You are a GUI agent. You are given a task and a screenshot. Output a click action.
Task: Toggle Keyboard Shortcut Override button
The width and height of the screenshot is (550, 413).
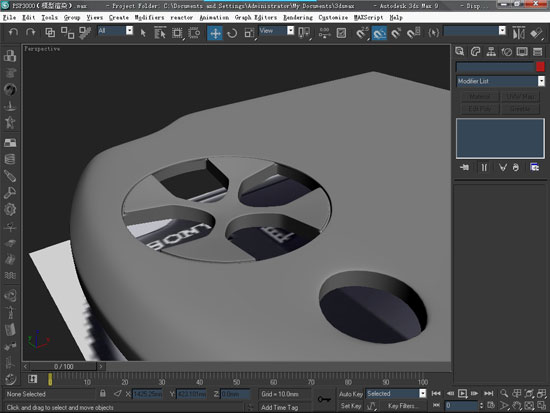click(x=341, y=33)
